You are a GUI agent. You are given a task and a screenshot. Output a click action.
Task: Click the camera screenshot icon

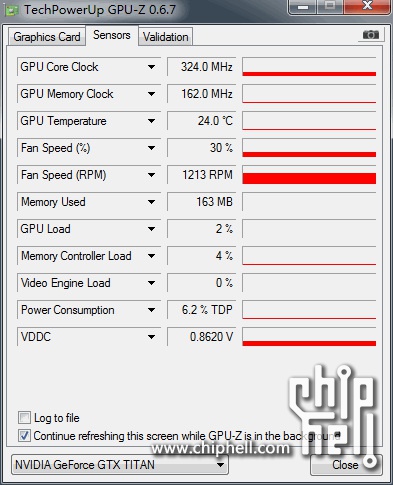(x=371, y=34)
